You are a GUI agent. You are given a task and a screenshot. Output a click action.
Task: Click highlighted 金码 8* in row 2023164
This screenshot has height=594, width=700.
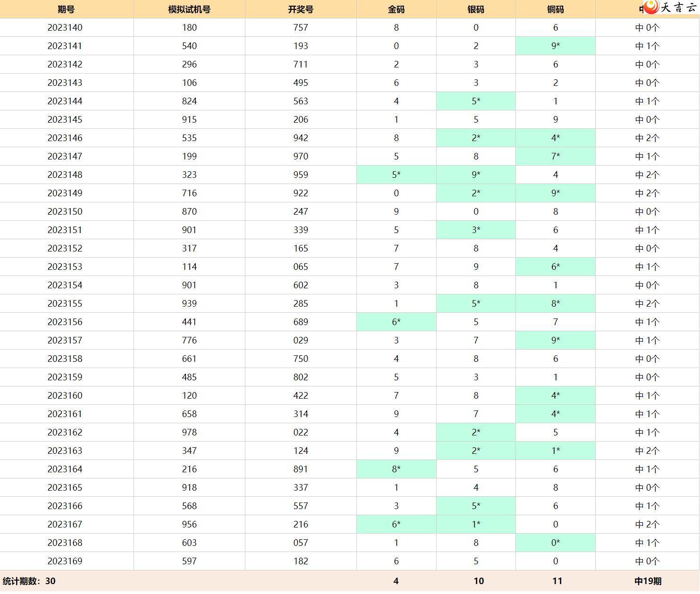[396, 469]
